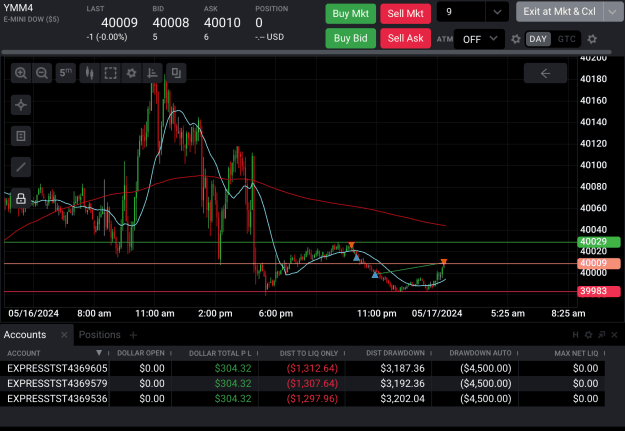Open chart settings gear in chart toolbar
The image size is (625, 431).
pos(131,73)
